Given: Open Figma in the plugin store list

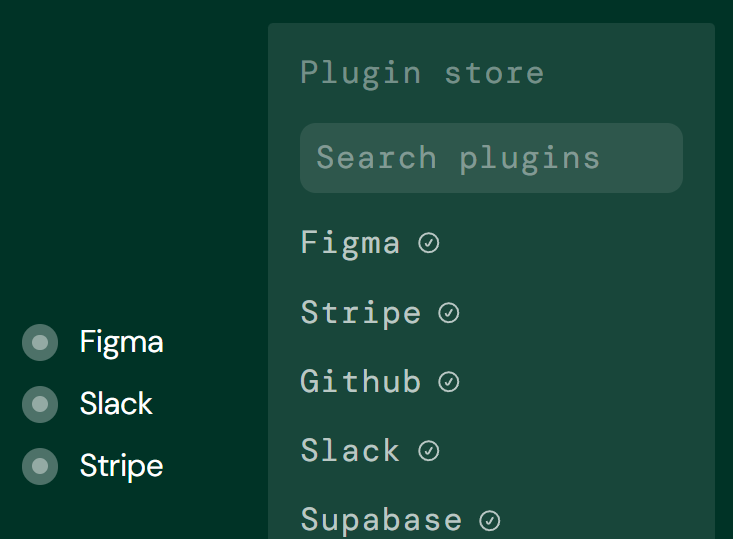Looking at the screenshot, I should (x=350, y=243).
